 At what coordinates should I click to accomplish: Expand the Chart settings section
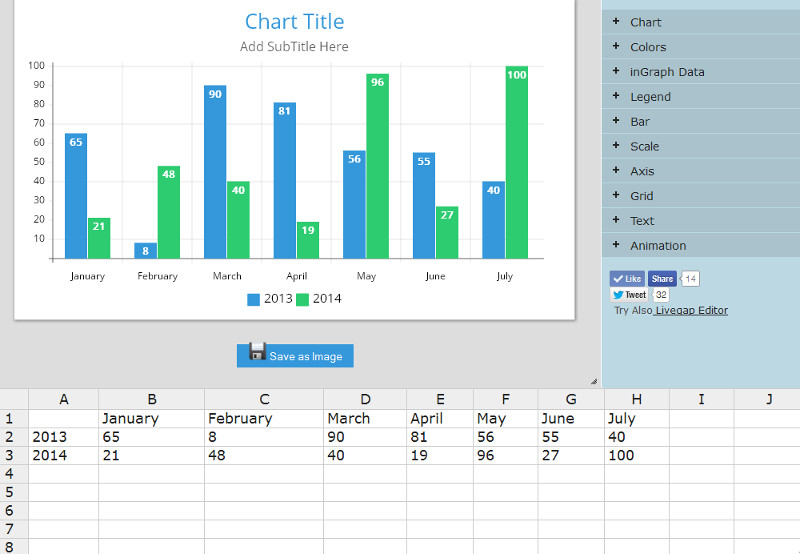click(645, 22)
